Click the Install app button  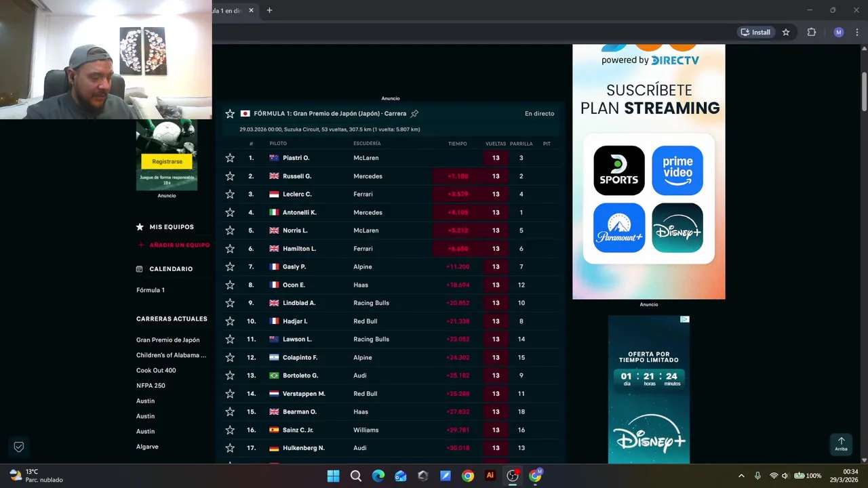[x=755, y=32]
